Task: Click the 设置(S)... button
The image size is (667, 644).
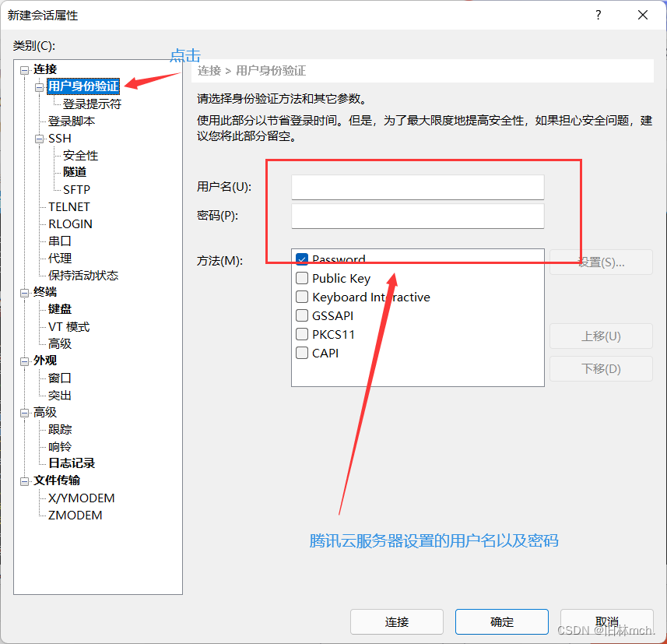Action: [x=601, y=262]
